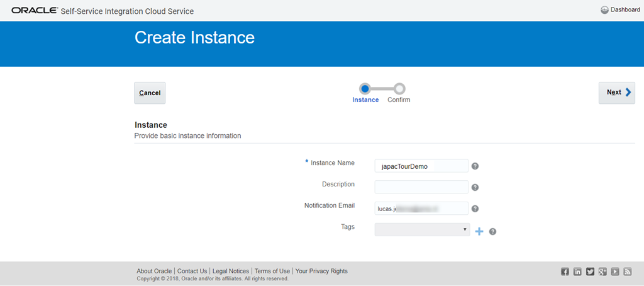Open the Dashboard menu
This screenshot has height=286, width=644.
point(620,9)
